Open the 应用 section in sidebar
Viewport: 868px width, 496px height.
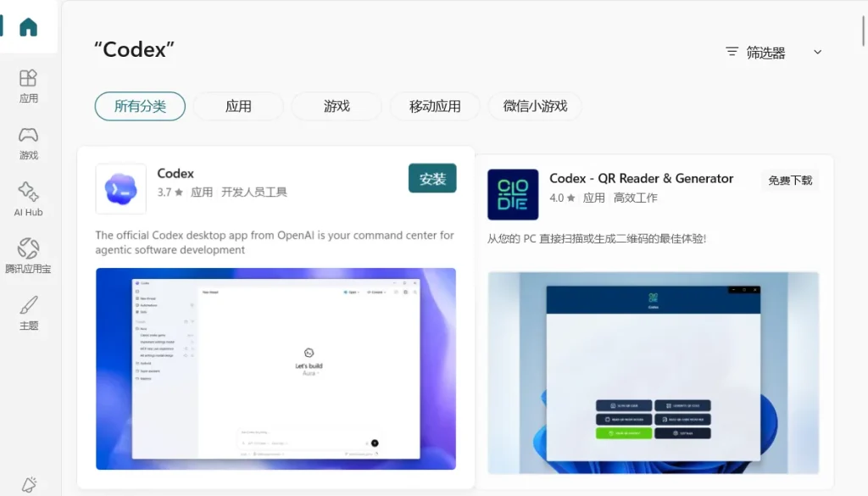(28, 86)
